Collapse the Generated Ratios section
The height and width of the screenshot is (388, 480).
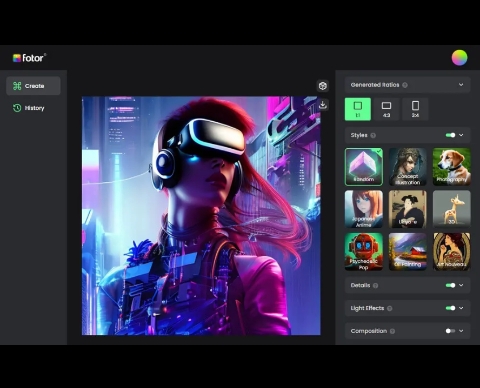461,85
